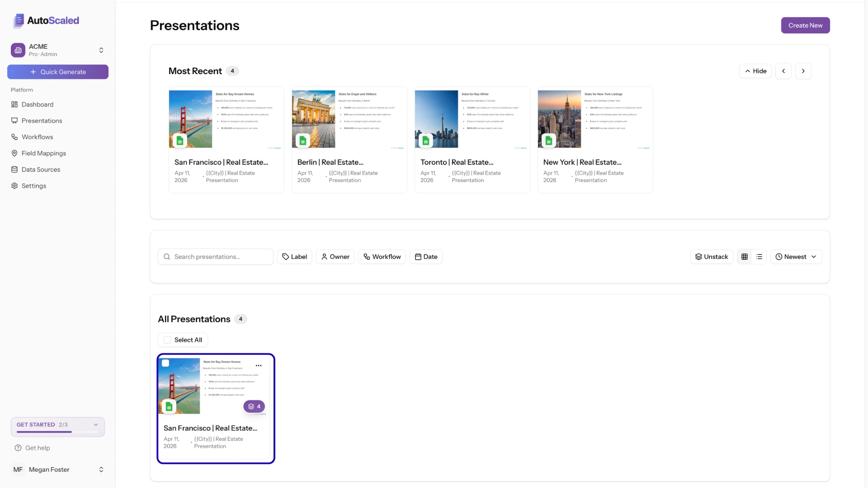The height and width of the screenshot is (488, 868).
Task: Collapse the Most Recent section with Hide
Action: coord(755,71)
